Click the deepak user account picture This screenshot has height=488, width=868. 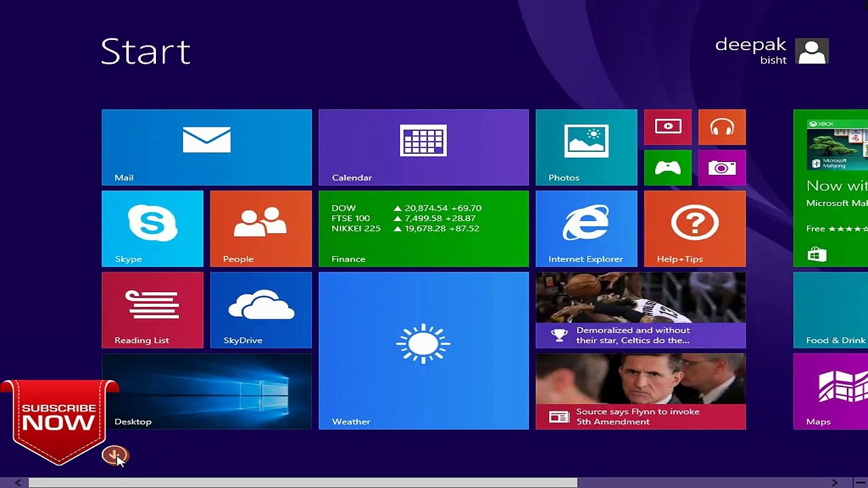(x=812, y=52)
